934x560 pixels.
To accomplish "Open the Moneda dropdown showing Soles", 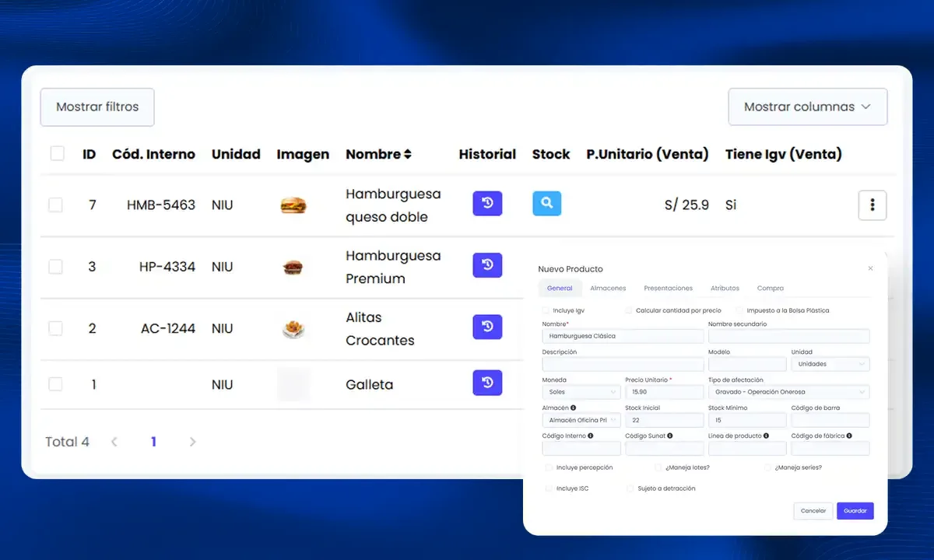I will click(x=581, y=392).
